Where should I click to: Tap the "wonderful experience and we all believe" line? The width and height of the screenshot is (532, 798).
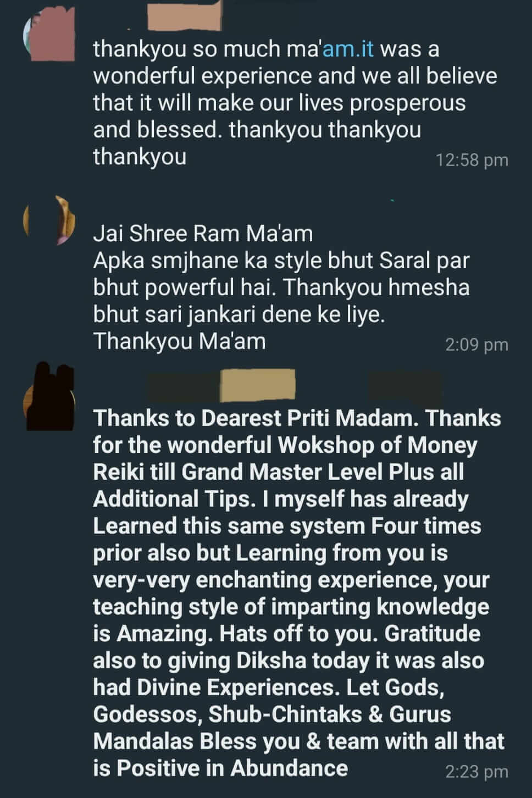click(x=295, y=76)
